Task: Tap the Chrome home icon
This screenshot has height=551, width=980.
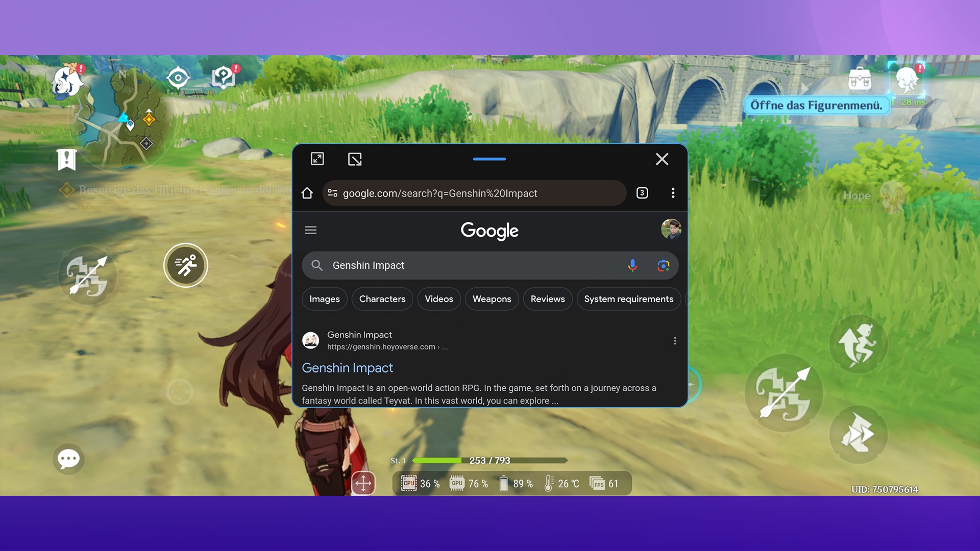Action: [307, 193]
